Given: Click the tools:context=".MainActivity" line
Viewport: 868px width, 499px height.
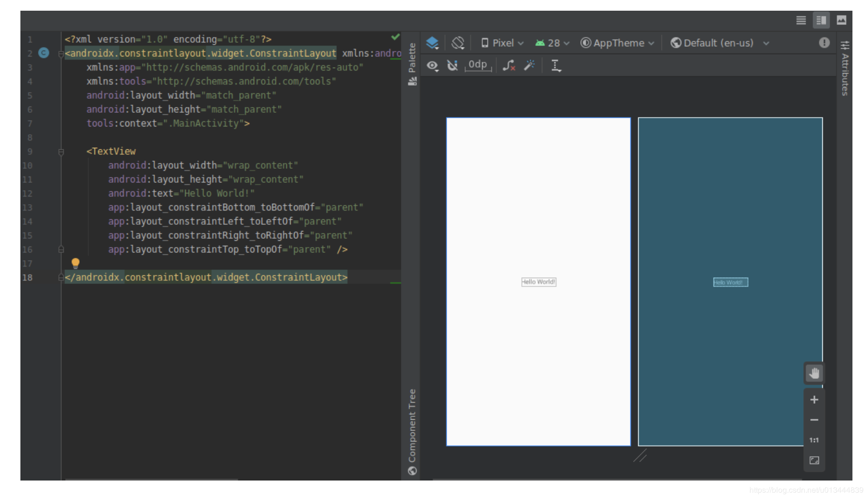Looking at the screenshot, I should (168, 124).
